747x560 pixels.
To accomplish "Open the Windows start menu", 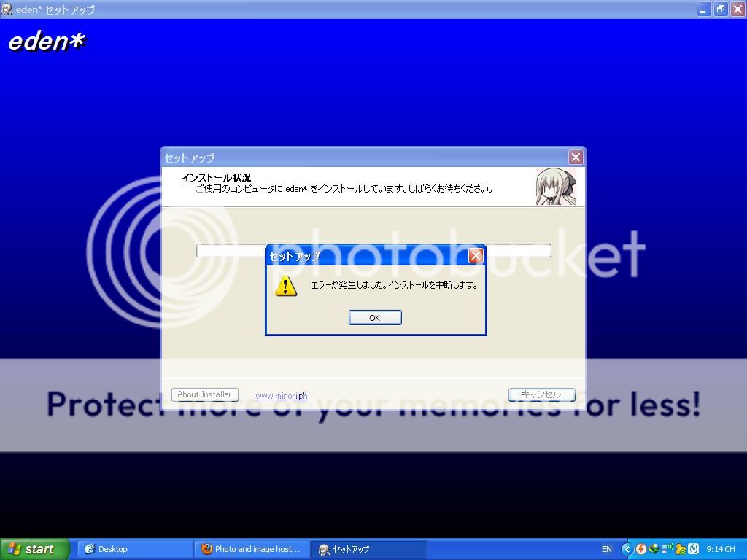I will click(x=34, y=549).
